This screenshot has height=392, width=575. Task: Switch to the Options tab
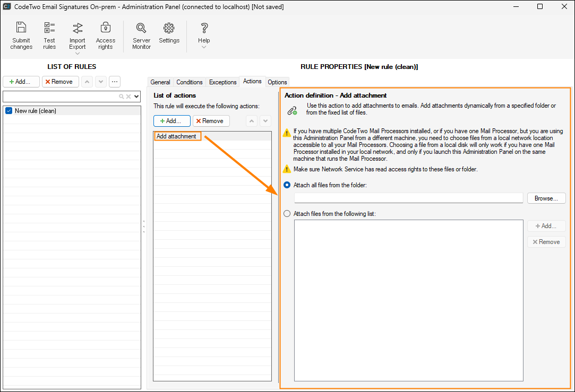277,82
